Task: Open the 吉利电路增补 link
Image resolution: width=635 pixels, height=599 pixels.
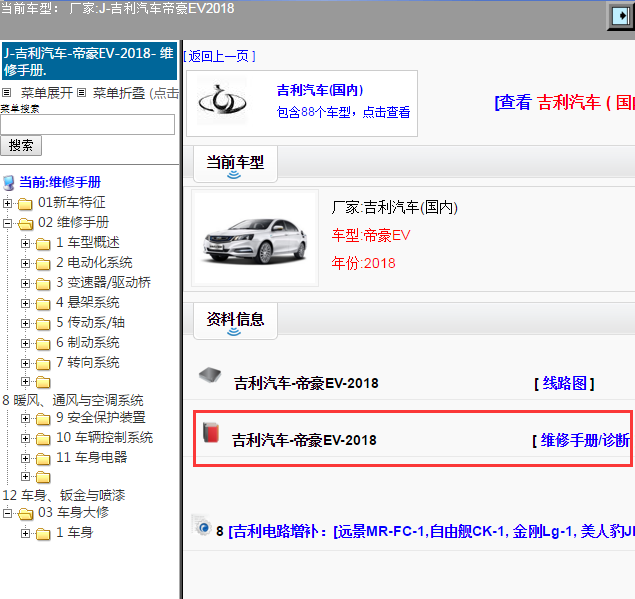Action: (x=430, y=531)
